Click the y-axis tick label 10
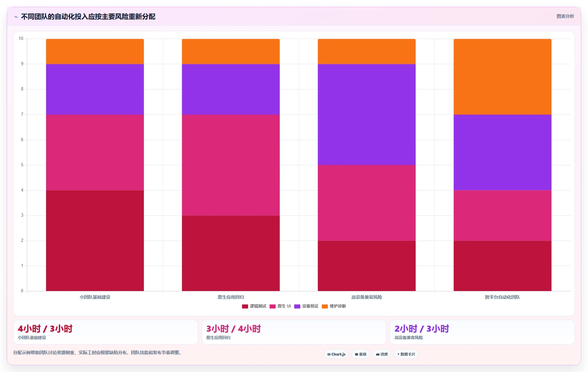This screenshot has width=588, height=372. click(x=21, y=39)
